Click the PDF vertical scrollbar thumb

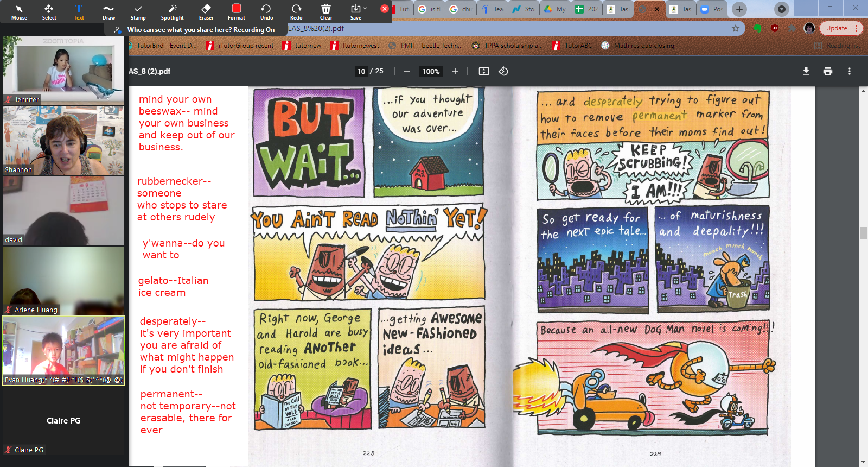click(x=863, y=233)
